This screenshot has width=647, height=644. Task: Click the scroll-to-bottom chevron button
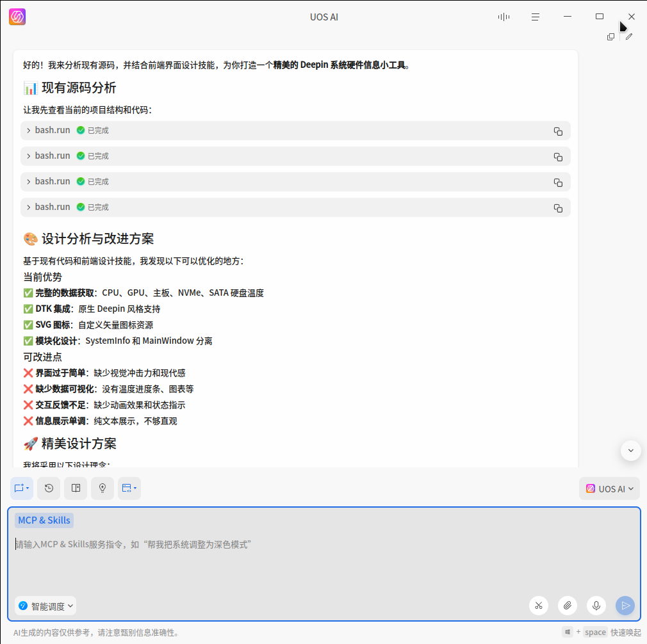pyautogui.click(x=630, y=450)
